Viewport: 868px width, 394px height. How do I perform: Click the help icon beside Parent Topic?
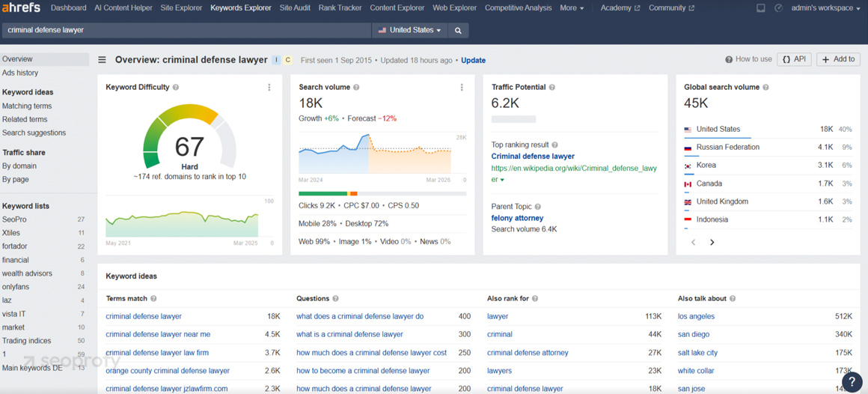click(537, 207)
